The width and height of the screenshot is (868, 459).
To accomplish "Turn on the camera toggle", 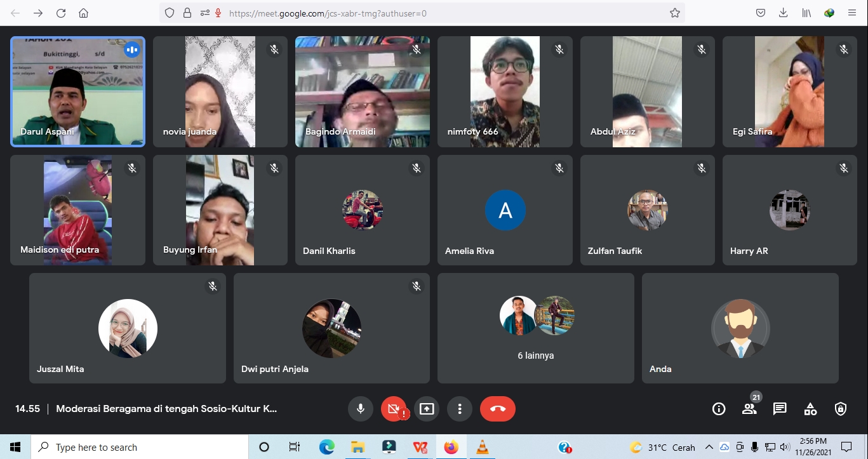I will tap(394, 409).
